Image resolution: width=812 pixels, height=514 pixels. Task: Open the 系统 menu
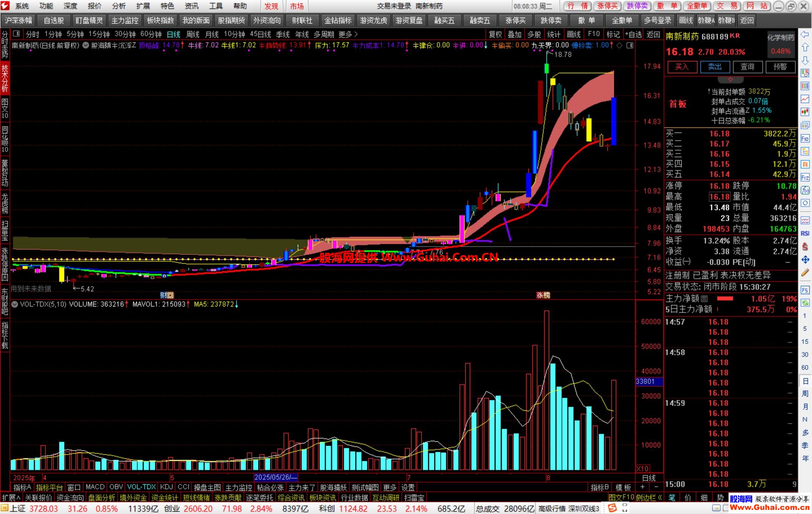point(22,6)
